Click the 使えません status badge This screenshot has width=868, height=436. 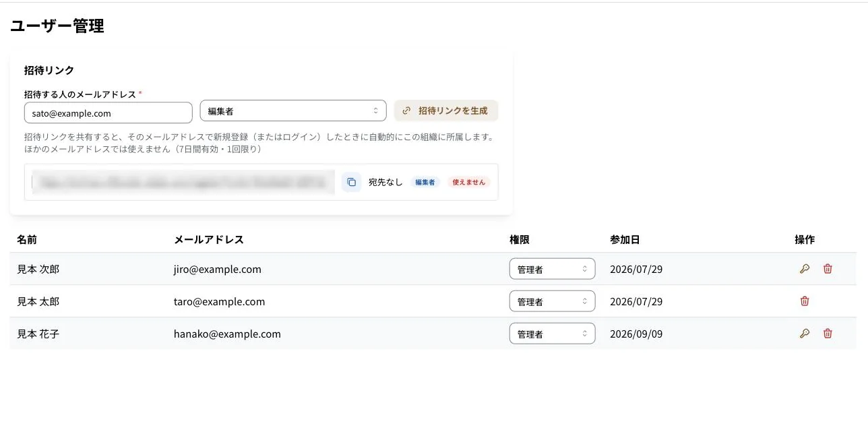coord(468,182)
